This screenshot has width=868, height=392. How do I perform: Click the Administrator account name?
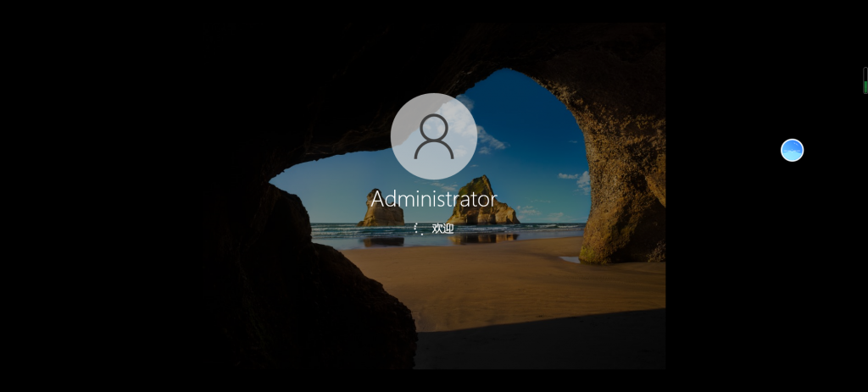pyautogui.click(x=433, y=199)
